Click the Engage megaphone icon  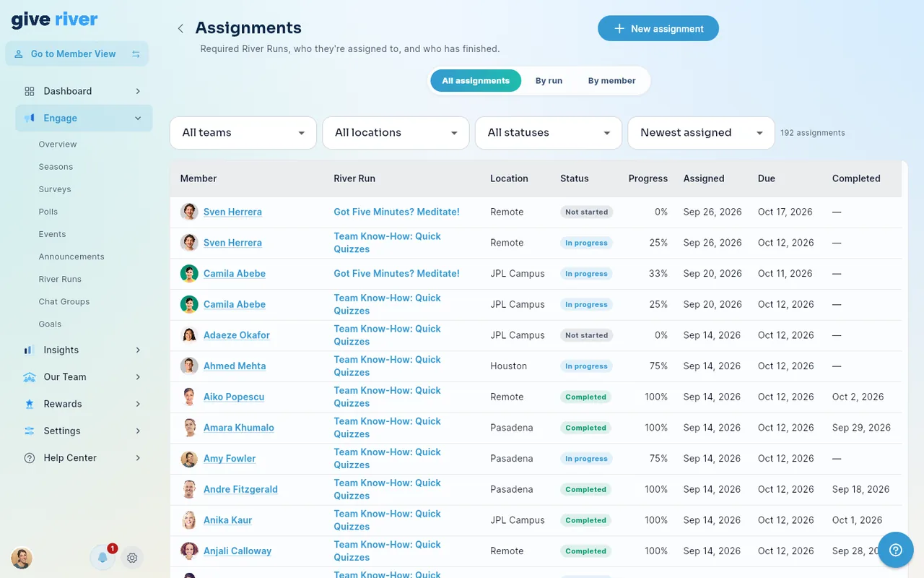[x=30, y=118]
